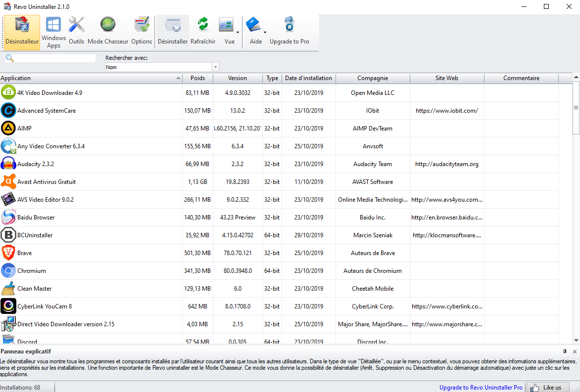
Task: Select the Clean Master broom icon
Action: coord(8,288)
